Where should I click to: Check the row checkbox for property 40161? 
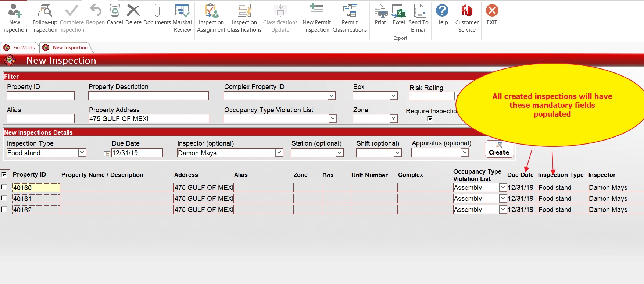(x=4, y=198)
